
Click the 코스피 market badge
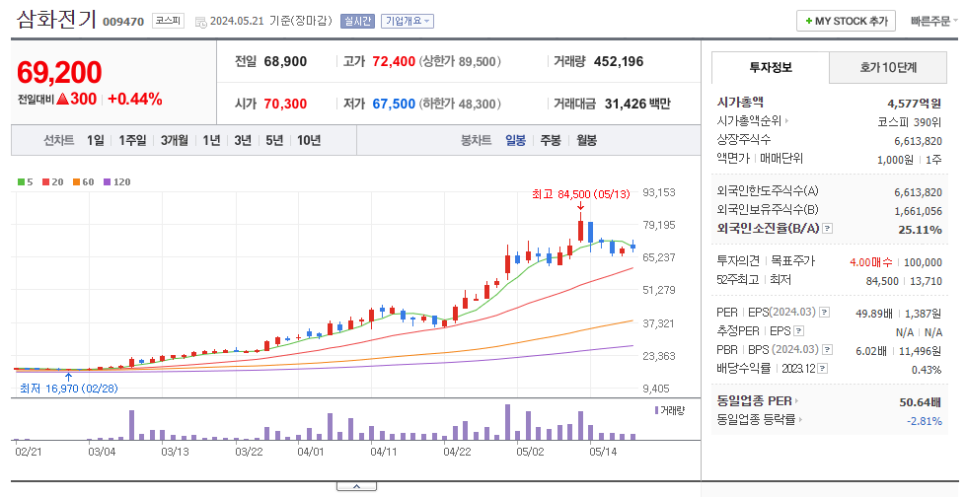click(168, 21)
